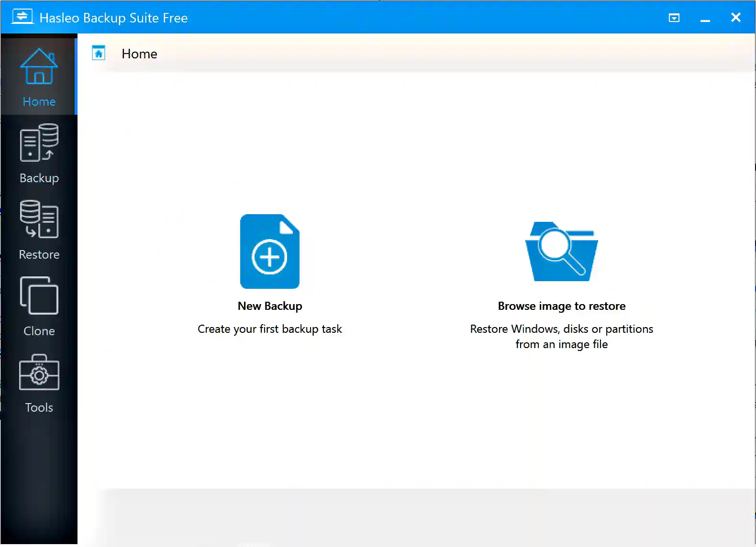Click the "Browse image to restore" label
Viewport: 756px width, 547px height.
click(x=562, y=306)
